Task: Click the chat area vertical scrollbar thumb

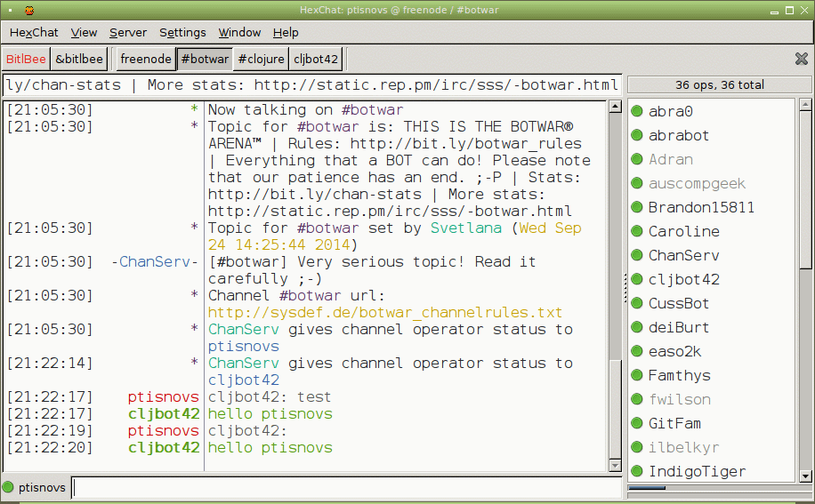Action: (615, 410)
